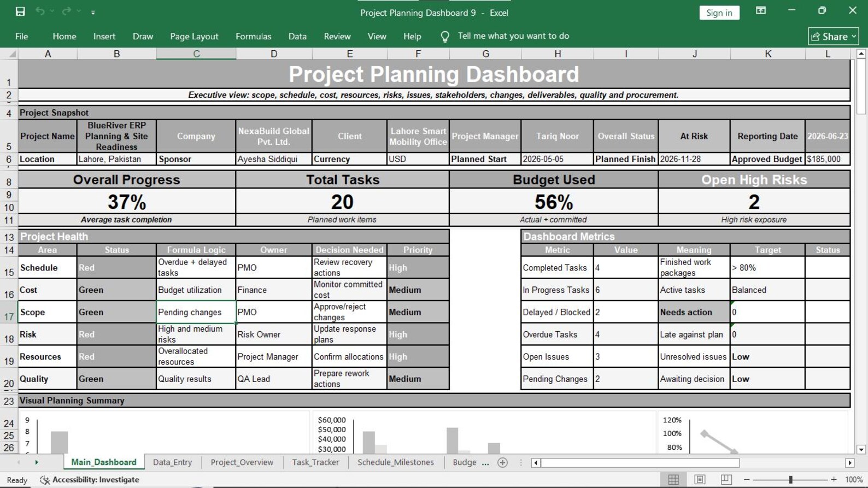
Task: Click Accessibility: Investigate in status bar
Action: pyautogui.click(x=90, y=480)
